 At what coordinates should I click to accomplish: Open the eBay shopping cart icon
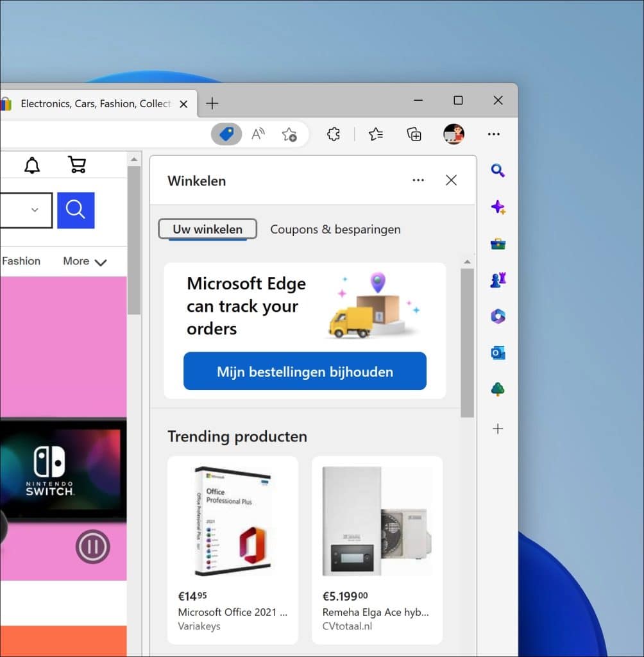pos(77,164)
